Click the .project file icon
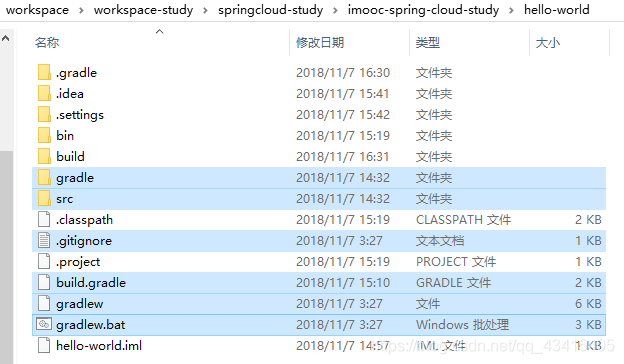The image size is (624, 364). coord(44,261)
